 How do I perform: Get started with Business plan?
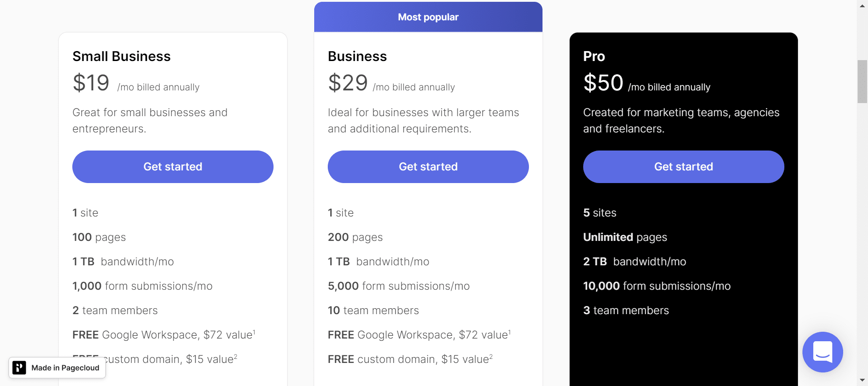coord(428,167)
